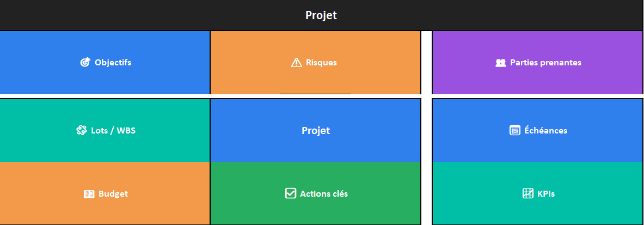
Task: Go to Parties prenantes text label
Action: [545, 63]
